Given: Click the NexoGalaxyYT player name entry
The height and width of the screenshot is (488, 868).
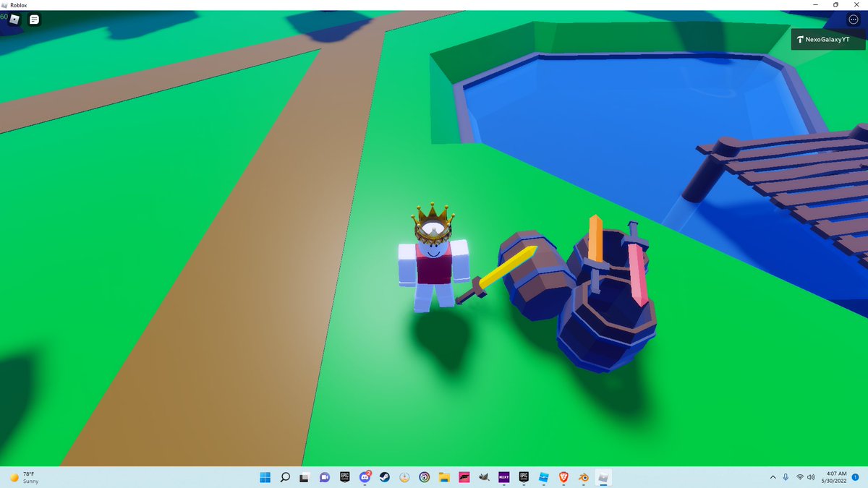Looking at the screenshot, I should click(x=827, y=40).
